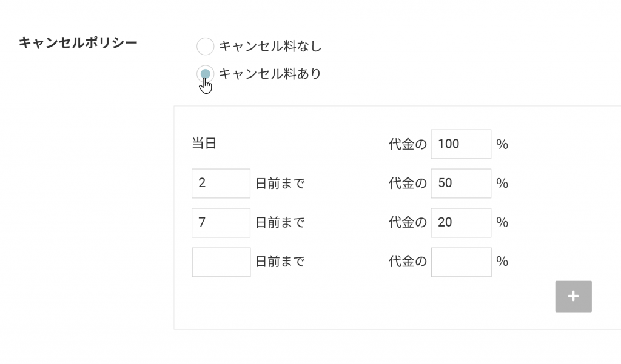
Task: Click the plus button to add row
Action: click(x=573, y=296)
